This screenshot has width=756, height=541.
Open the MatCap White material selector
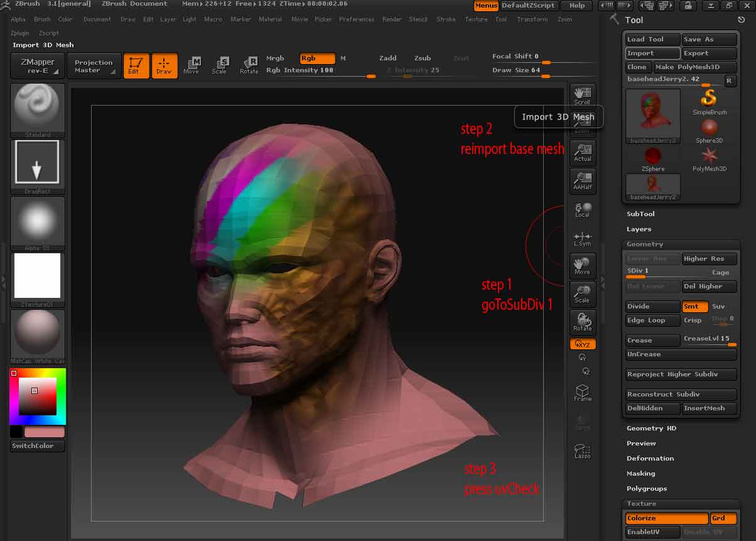coord(38,337)
